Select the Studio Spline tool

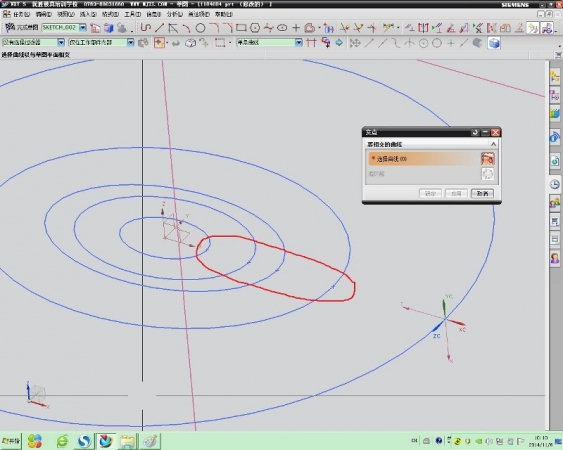tap(268, 28)
